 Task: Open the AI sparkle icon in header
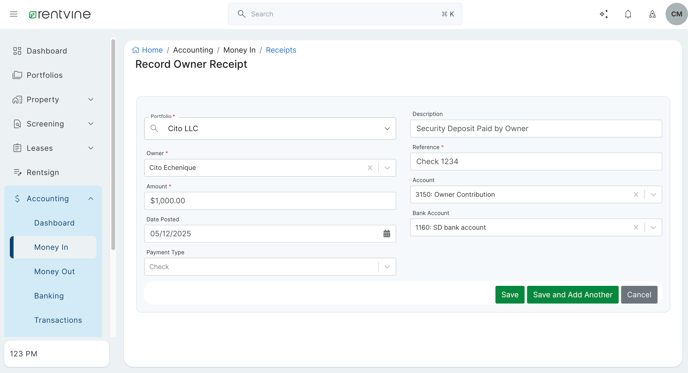pyautogui.click(x=604, y=14)
